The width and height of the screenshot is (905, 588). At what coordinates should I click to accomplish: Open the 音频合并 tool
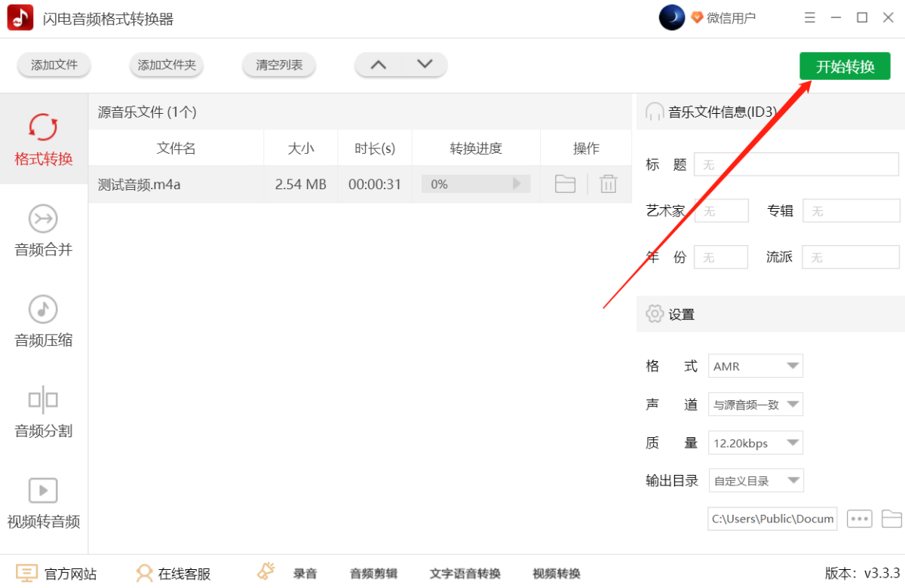(44, 219)
